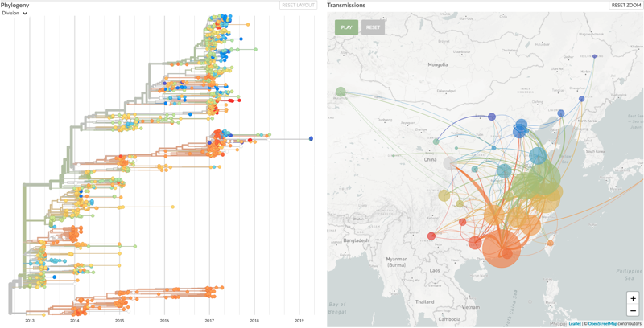Click the 2016 year label on timeline axis

(x=164, y=321)
